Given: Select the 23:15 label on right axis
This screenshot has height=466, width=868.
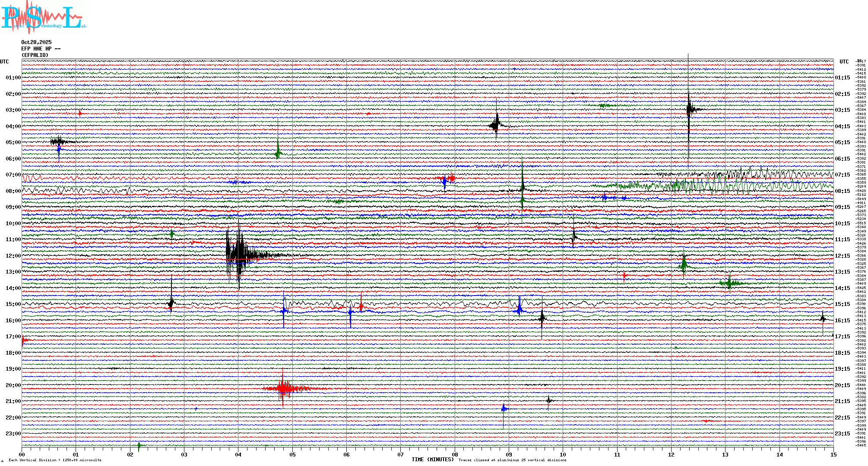Looking at the screenshot, I should 842,434.
